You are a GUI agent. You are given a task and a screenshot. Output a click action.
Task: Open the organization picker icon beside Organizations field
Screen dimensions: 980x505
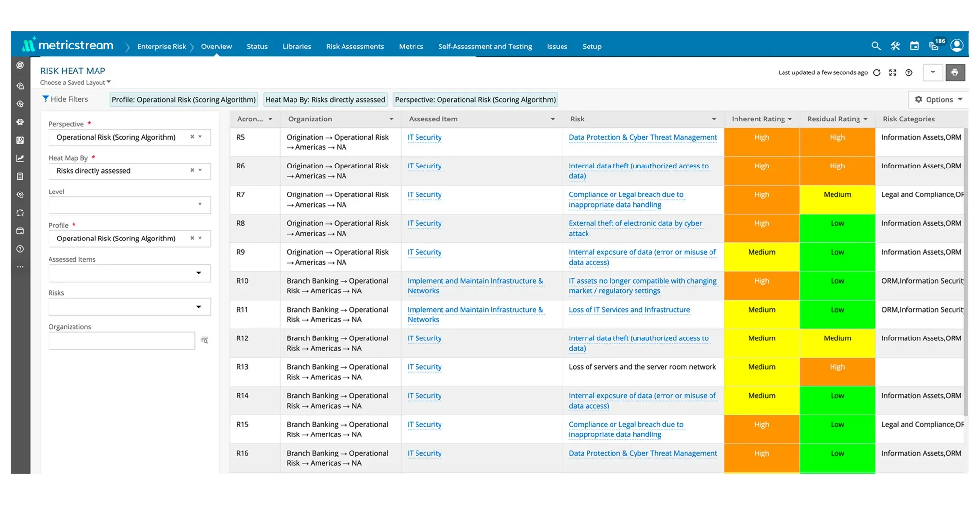[205, 340]
